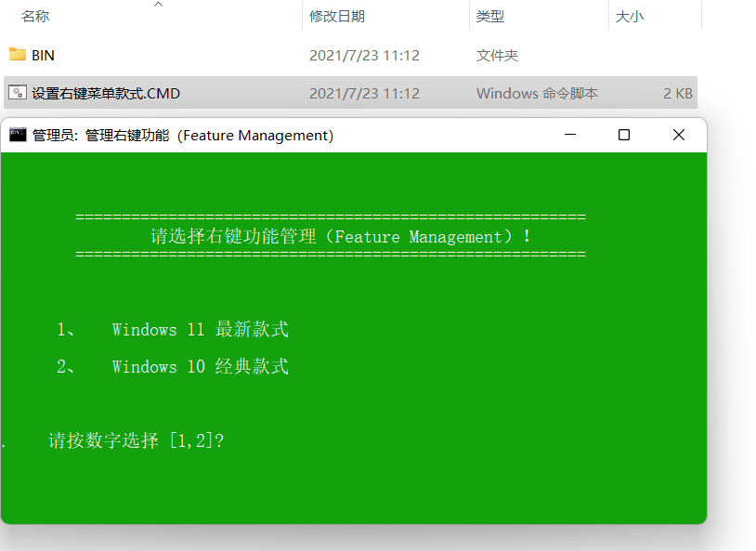Click the Windows 11 最新款式 option line
This screenshot has width=756, height=551.
point(200,330)
